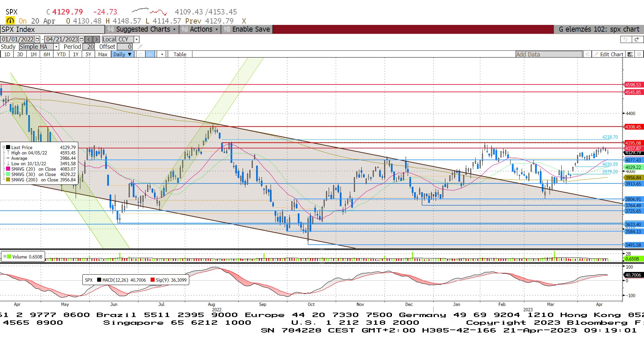Open chart settings gear icon
The image size is (644, 349).
coord(639,54)
